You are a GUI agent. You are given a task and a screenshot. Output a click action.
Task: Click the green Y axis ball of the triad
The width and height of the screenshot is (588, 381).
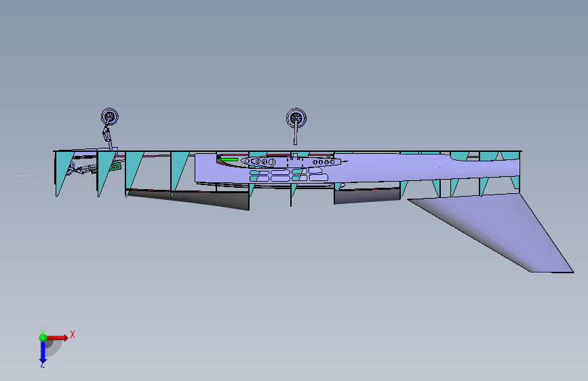[x=43, y=338]
